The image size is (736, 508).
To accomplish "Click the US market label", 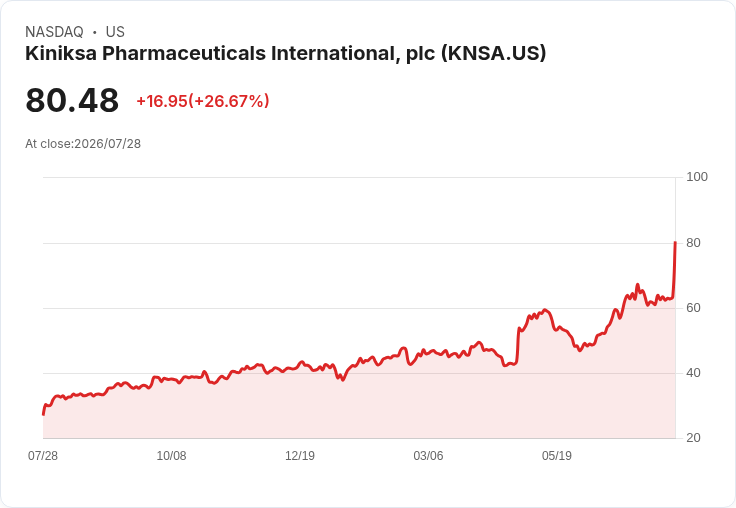I will click(x=115, y=32).
